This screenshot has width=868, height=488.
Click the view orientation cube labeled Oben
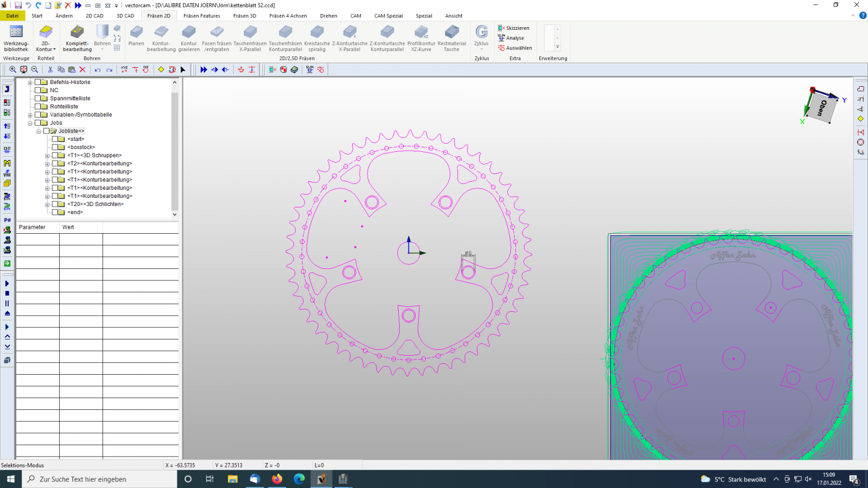pyautogui.click(x=822, y=107)
